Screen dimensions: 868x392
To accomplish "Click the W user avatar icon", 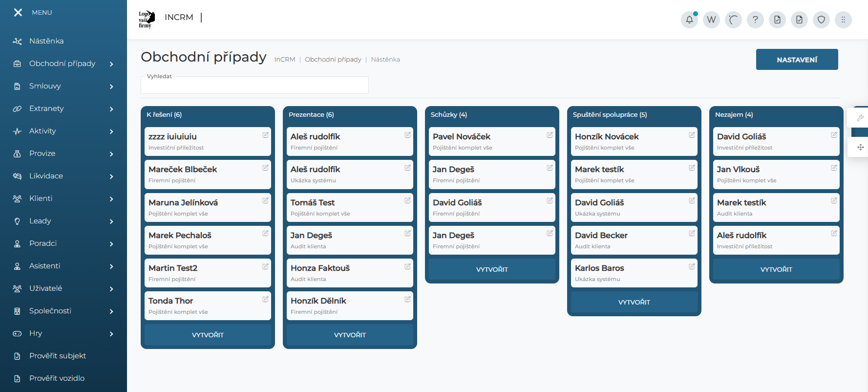I will pos(711,20).
